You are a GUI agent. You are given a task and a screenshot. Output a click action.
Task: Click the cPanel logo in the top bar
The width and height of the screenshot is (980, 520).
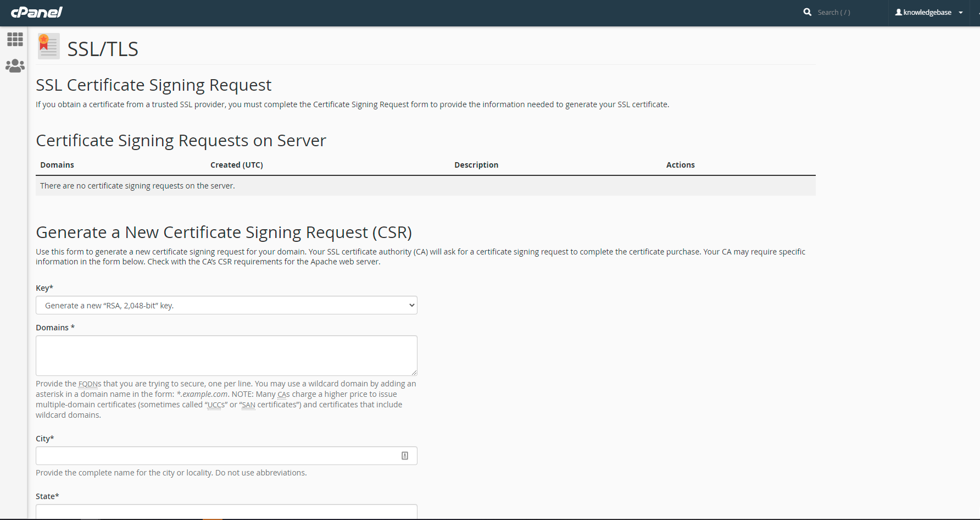point(36,12)
